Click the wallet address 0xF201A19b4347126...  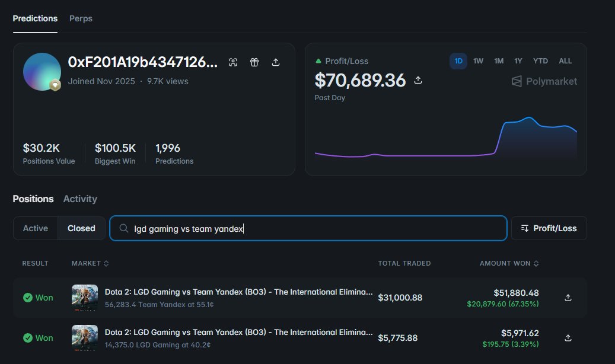143,62
